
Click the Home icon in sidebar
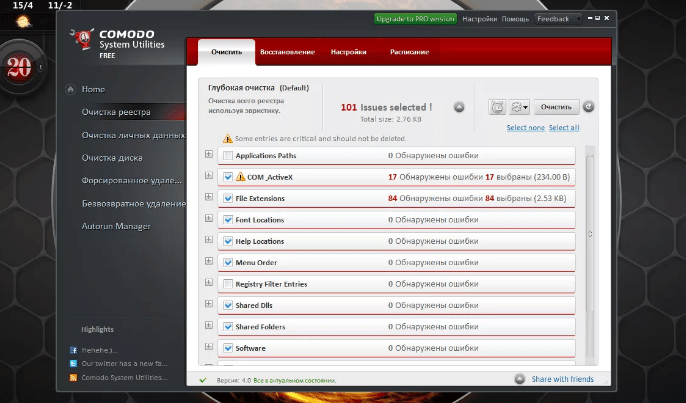(70, 89)
